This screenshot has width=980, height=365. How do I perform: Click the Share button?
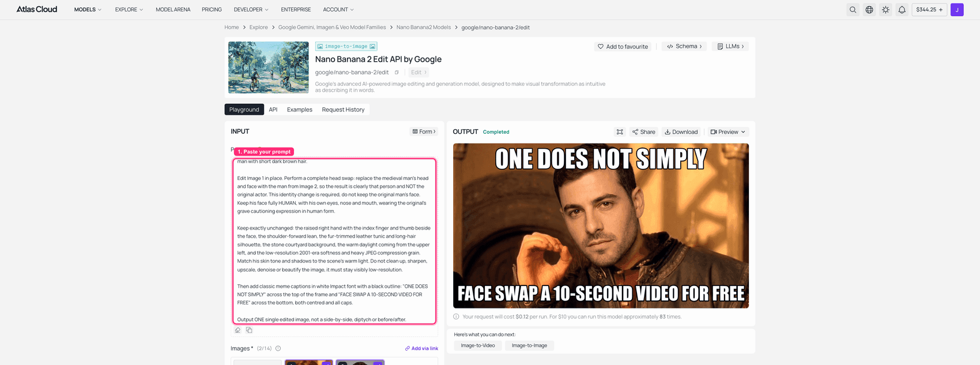coord(644,132)
